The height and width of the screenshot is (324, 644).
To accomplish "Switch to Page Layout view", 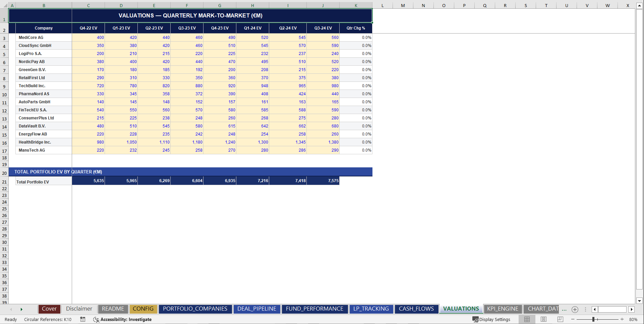I will point(543,319).
